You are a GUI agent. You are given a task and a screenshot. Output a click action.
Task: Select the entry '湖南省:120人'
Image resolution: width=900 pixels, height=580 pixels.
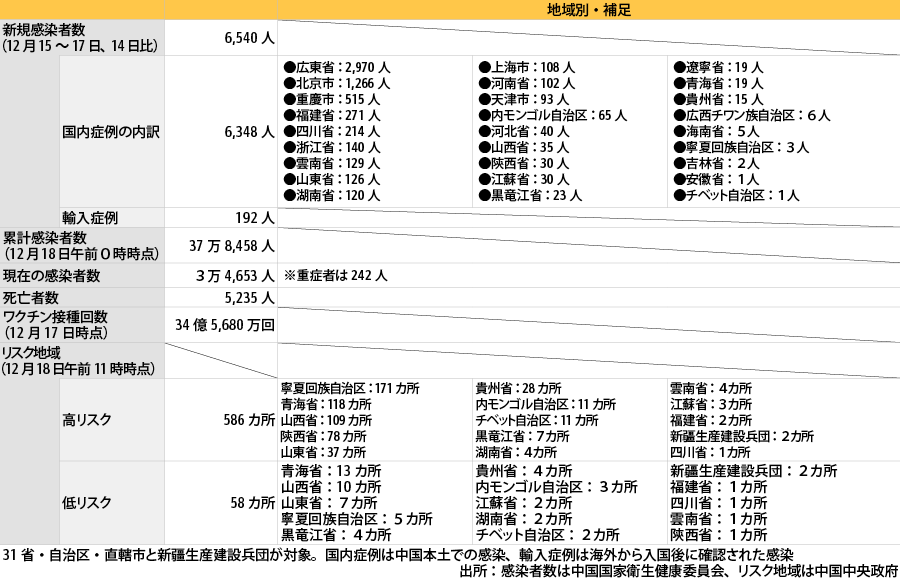(x=331, y=196)
